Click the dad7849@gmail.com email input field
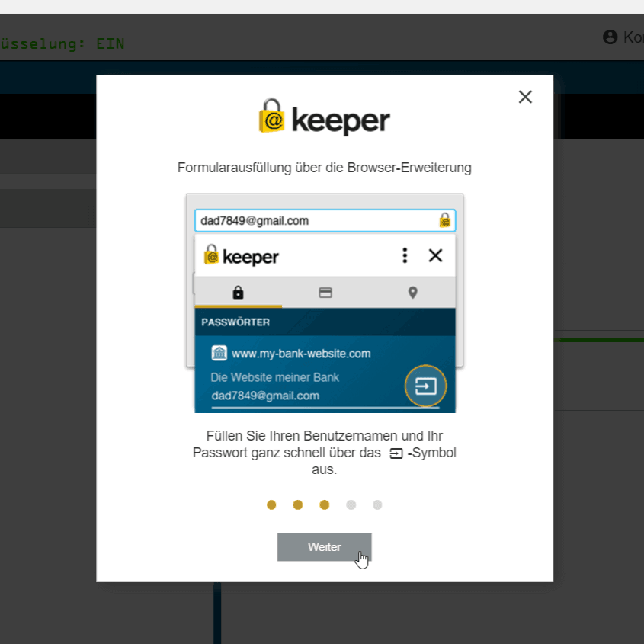This screenshot has width=644, height=644. point(325,220)
